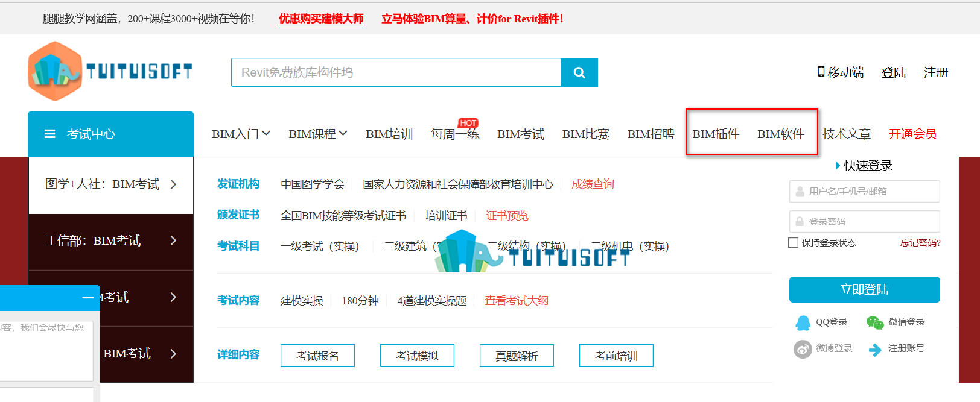
Task: Click the magnifier search button
Action: [x=579, y=72]
